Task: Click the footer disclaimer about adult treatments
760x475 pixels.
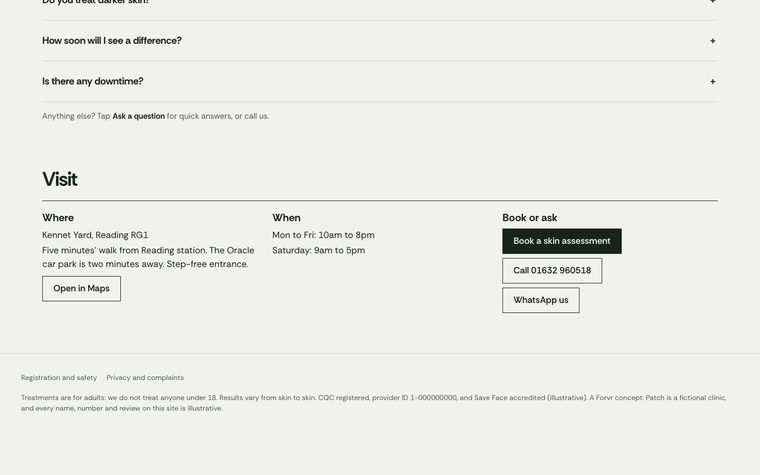Action: click(373, 403)
